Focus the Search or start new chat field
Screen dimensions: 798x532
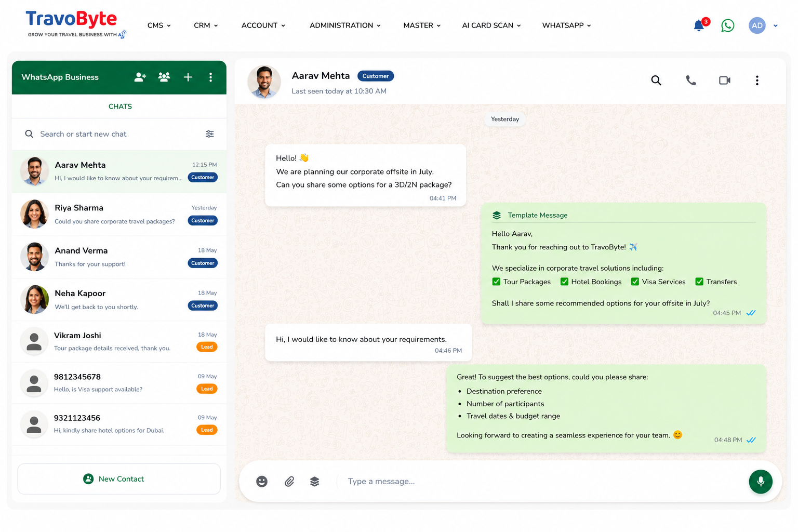coord(119,134)
